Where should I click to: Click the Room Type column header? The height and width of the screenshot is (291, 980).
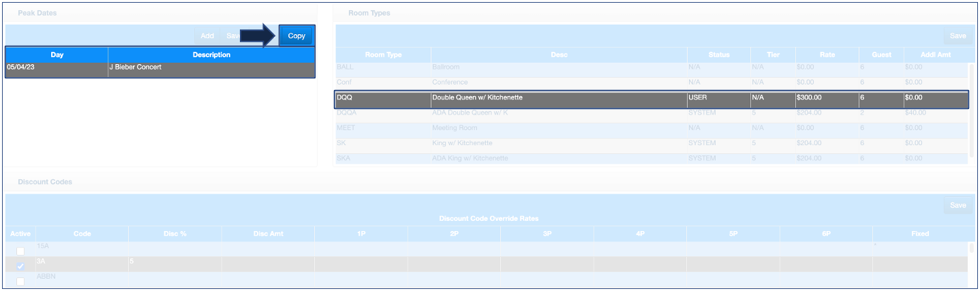(x=383, y=55)
